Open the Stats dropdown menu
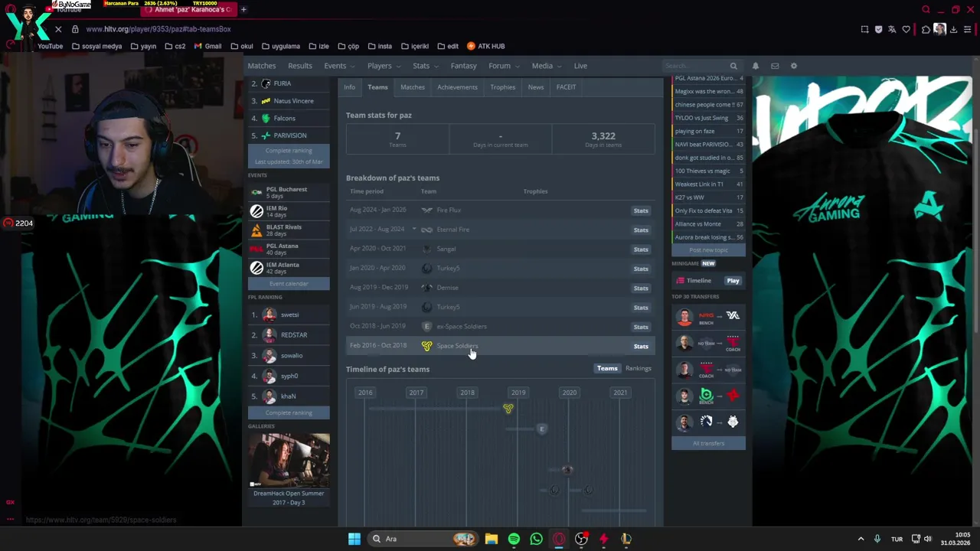This screenshot has width=980, height=551. [424, 66]
